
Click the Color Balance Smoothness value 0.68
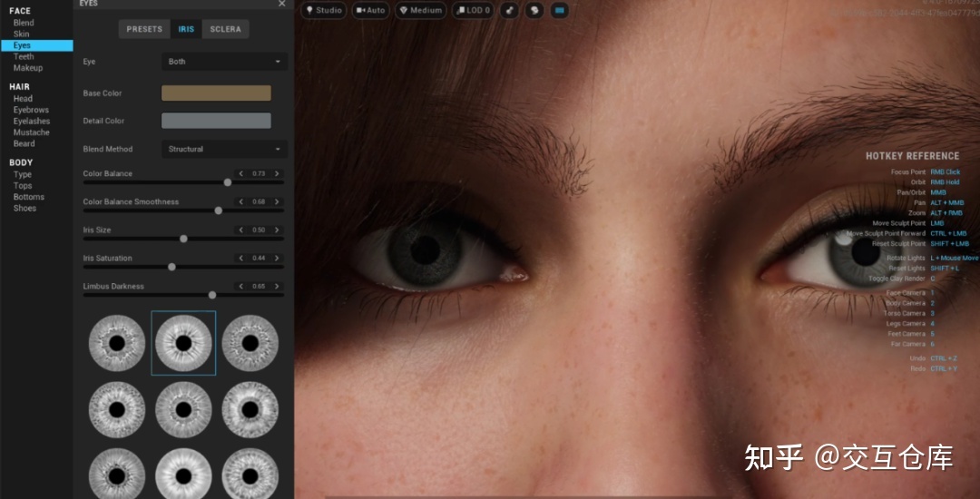point(259,201)
